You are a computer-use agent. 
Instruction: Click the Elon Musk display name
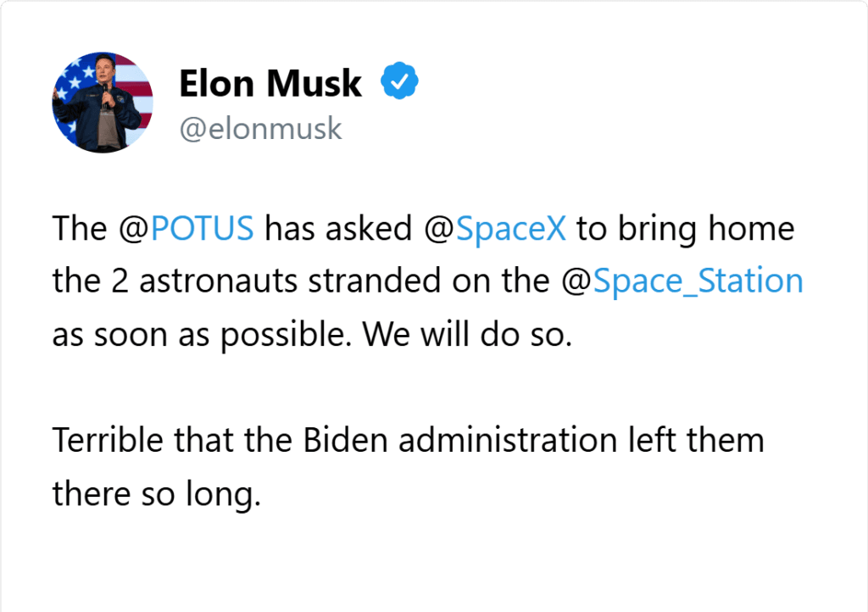(270, 83)
